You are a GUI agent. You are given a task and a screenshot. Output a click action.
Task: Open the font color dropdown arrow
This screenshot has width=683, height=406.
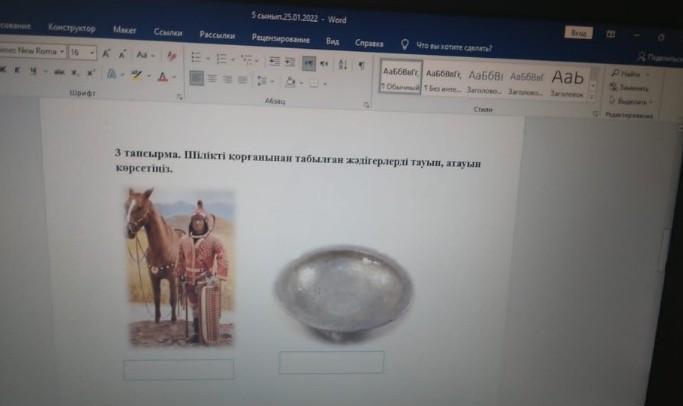tap(174, 77)
